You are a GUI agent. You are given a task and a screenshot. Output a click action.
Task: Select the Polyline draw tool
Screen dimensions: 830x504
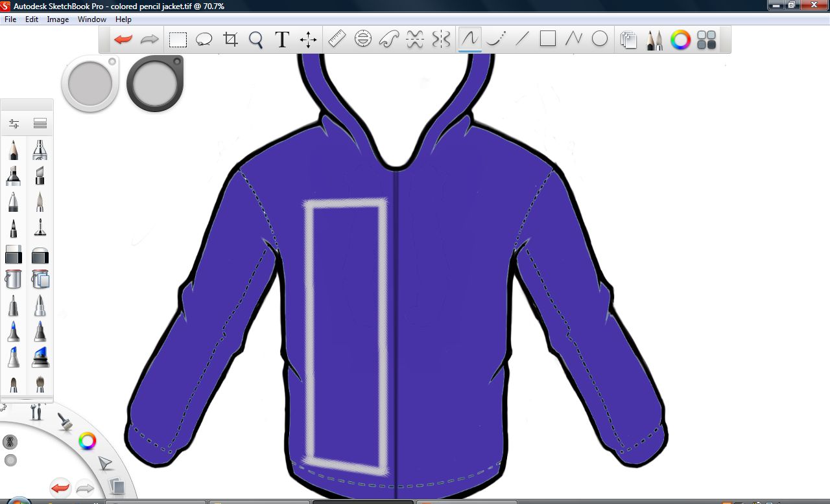(574, 40)
